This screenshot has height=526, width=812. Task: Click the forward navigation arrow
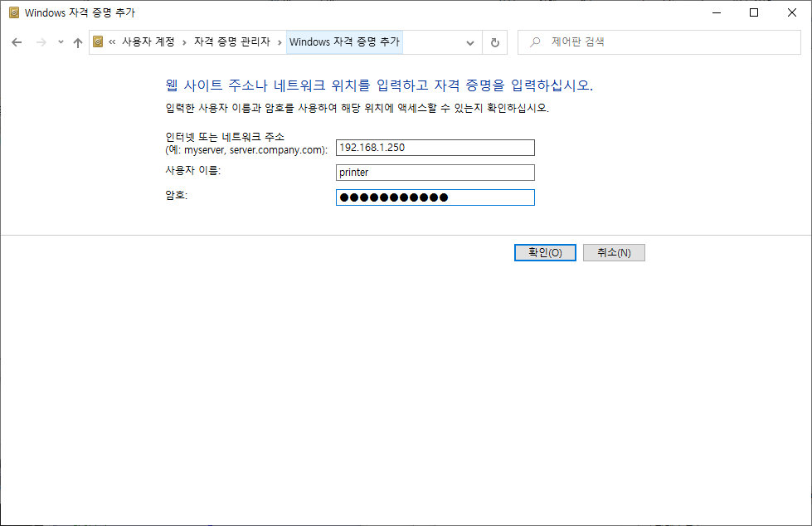tap(41, 42)
